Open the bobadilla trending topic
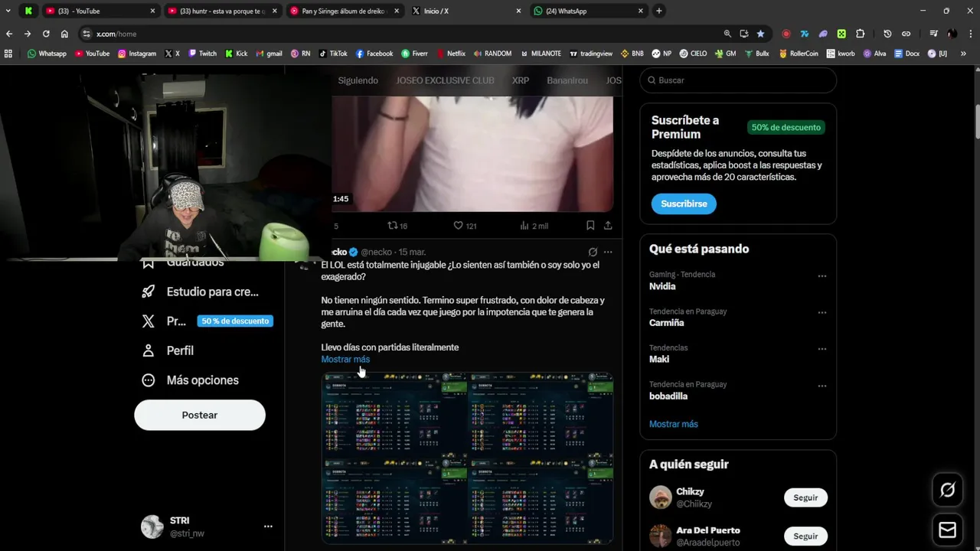 pyautogui.click(x=668, y=396)
